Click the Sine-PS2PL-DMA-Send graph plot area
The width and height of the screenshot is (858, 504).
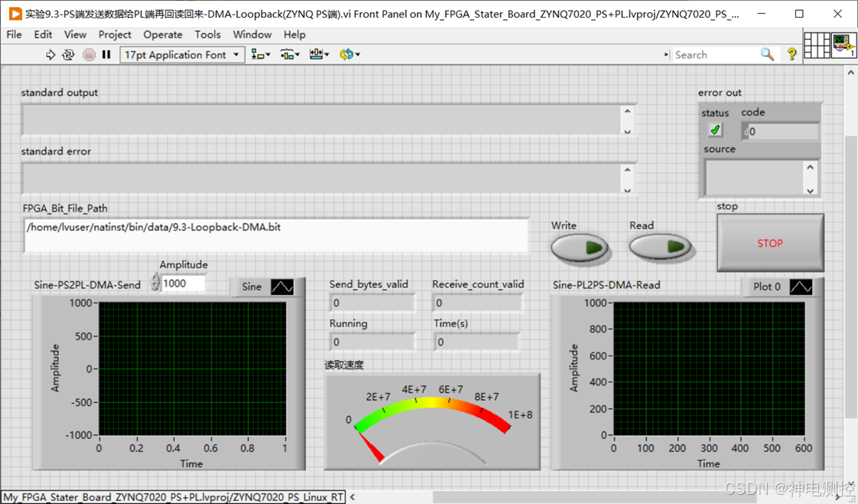(192, 369)
